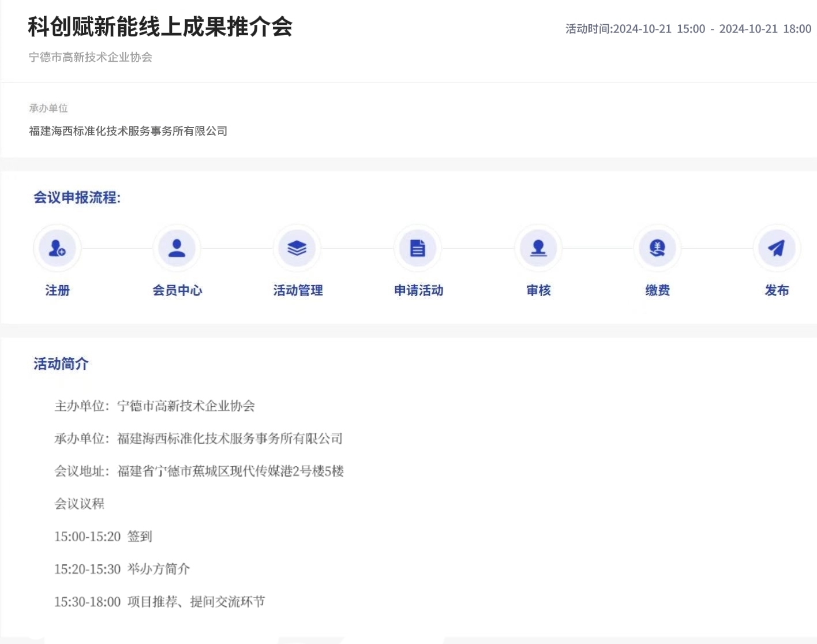Image resolution: width=817 pixels, height=644 pixels.
Task: Open the 会员中心 label link
Action: [177, 290]
